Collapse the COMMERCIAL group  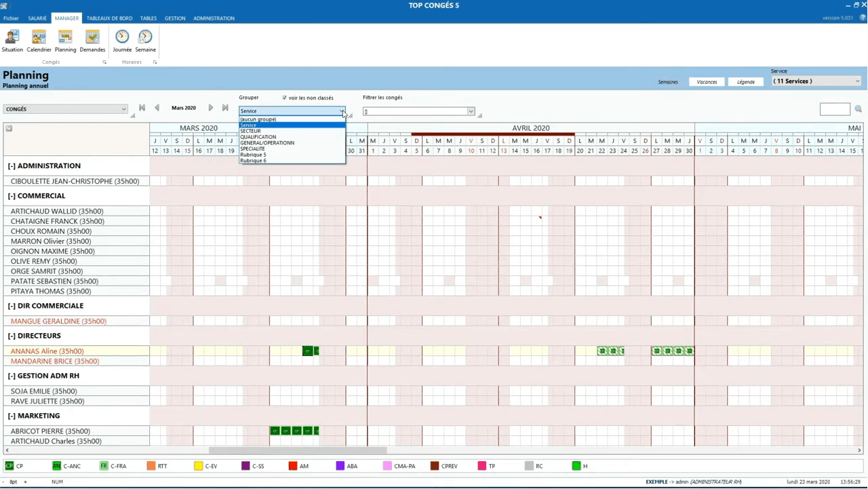click(x=12, y=196)
